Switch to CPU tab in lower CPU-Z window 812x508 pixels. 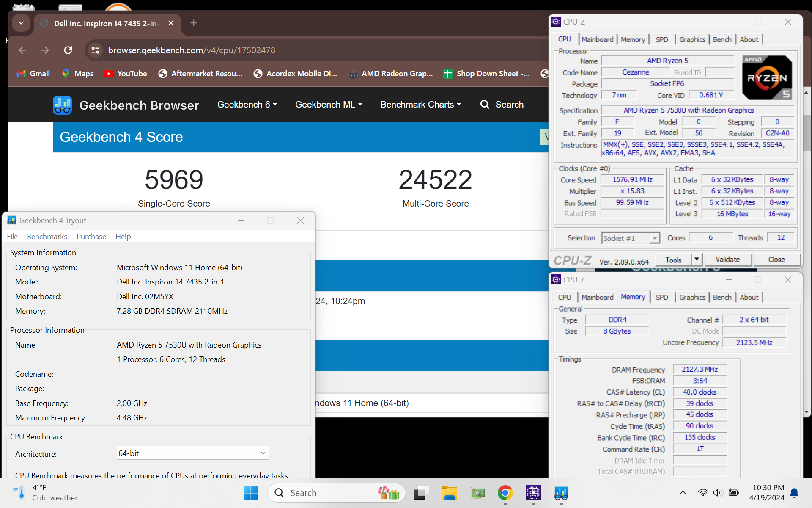(x=564, y=297)
